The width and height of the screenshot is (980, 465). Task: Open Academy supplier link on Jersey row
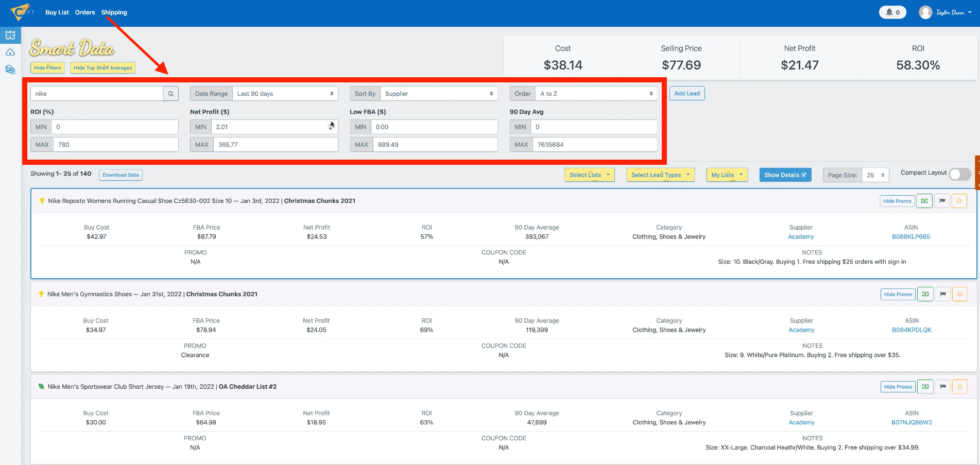tap(802, 423)
